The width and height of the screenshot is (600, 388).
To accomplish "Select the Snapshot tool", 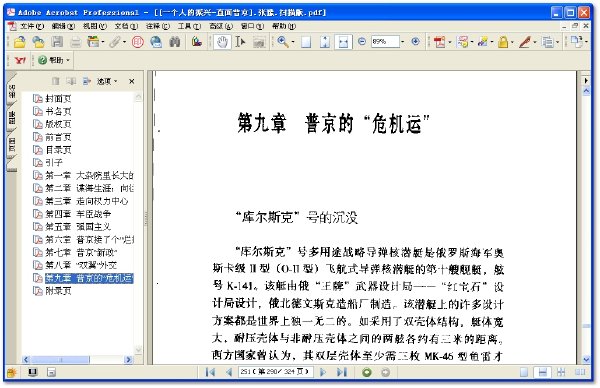I will pos(259,41).
